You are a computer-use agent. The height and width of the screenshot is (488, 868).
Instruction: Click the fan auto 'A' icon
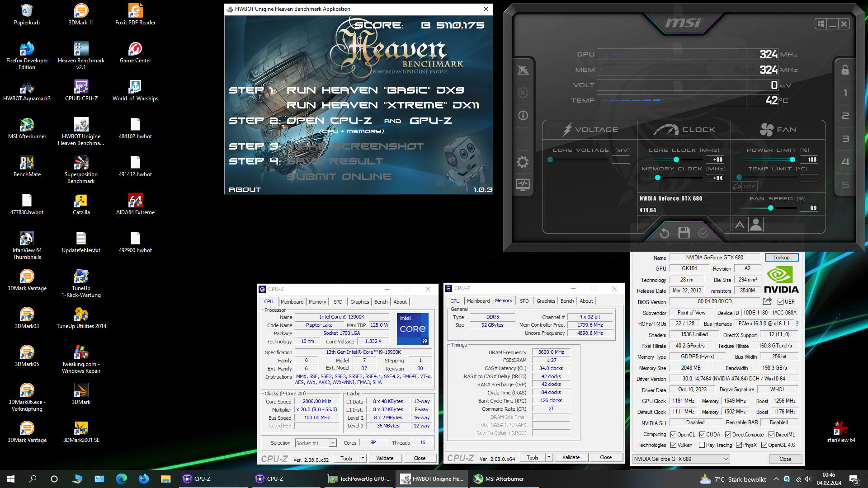click(740, 225)
